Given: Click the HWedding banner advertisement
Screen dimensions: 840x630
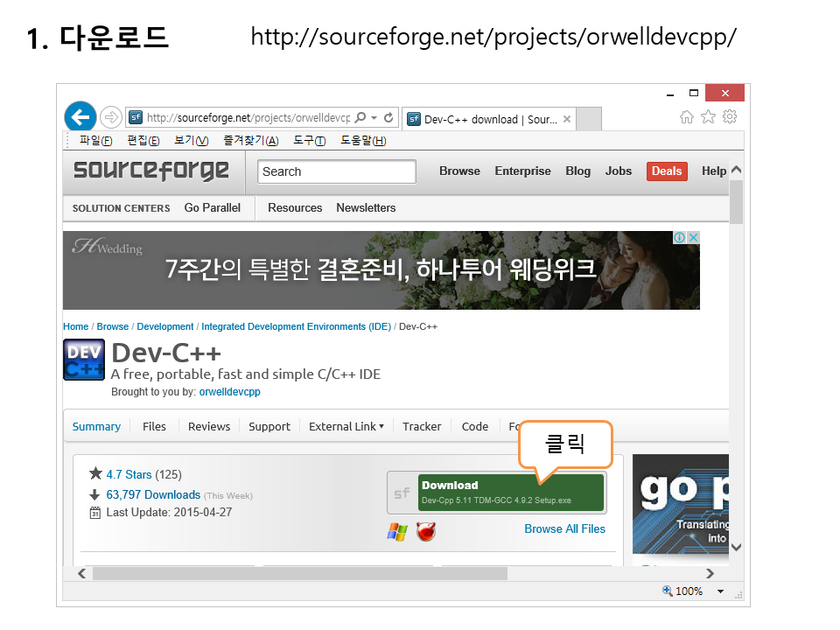Looking at the screenshot, I should click(x=381, y=270).
